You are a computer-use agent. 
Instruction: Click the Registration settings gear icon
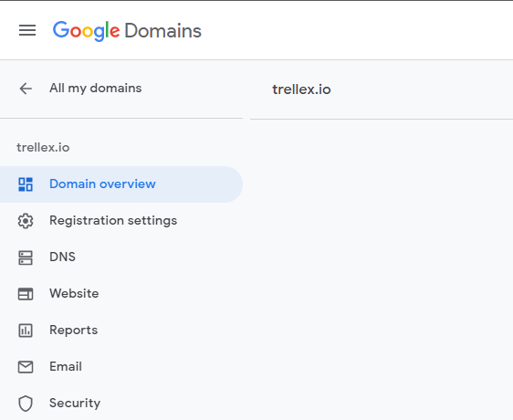tap(26, 221)
